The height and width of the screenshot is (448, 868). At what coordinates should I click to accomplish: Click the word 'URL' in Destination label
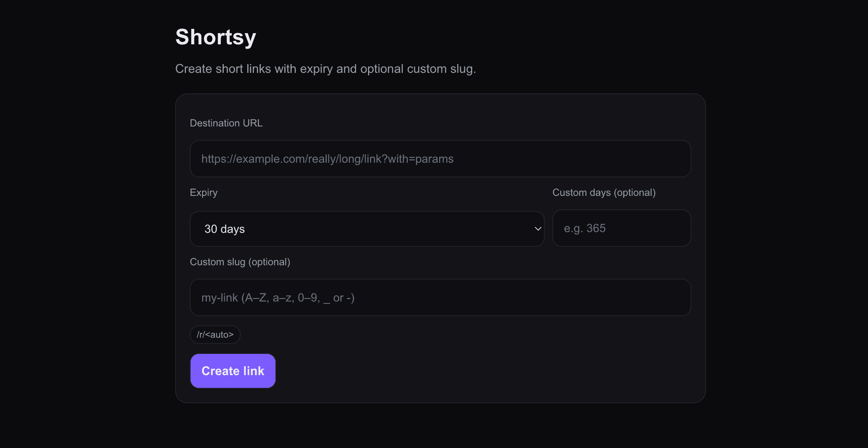coord(253,123)
